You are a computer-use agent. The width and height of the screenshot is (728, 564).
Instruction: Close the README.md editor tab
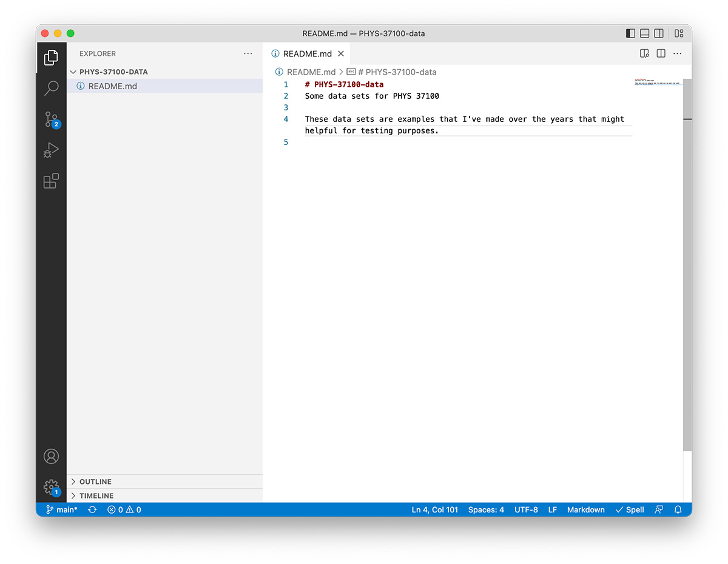pos(341,53)
